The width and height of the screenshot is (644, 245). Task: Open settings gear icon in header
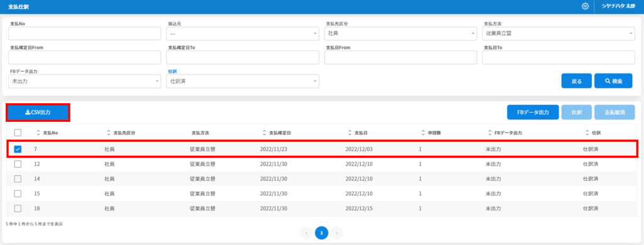(x=586, y=6)
